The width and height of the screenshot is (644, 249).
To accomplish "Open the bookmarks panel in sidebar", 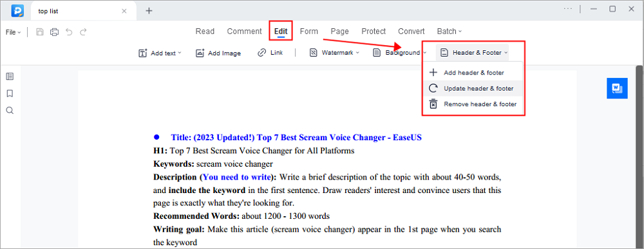I will tap(10, 93).
